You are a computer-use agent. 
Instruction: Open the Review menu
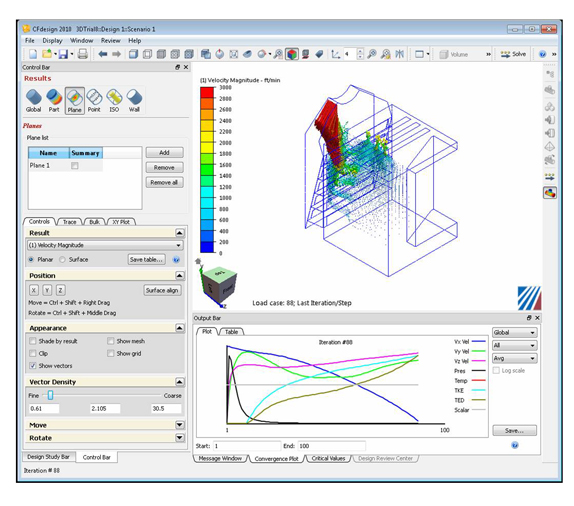pyautogui.click(x=111, y=41)
